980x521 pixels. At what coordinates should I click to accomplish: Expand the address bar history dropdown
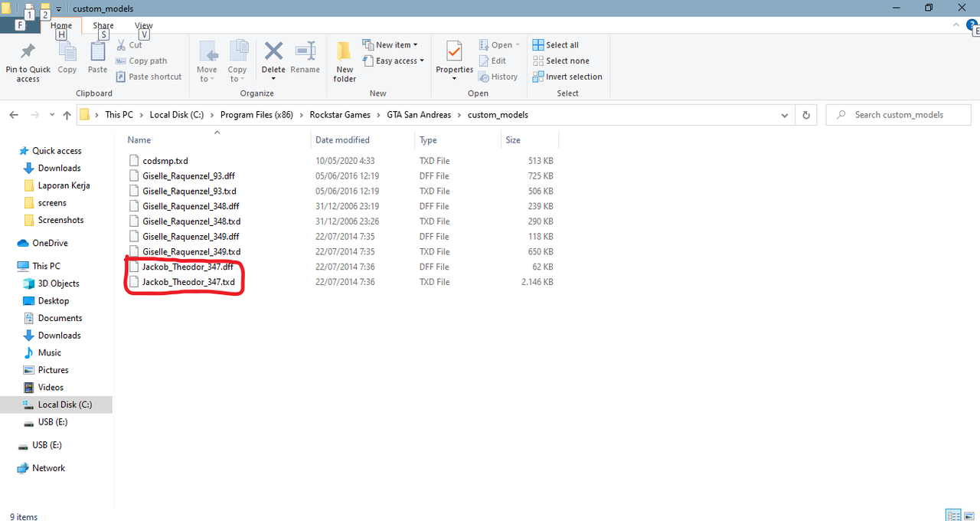tap(785, 115)
